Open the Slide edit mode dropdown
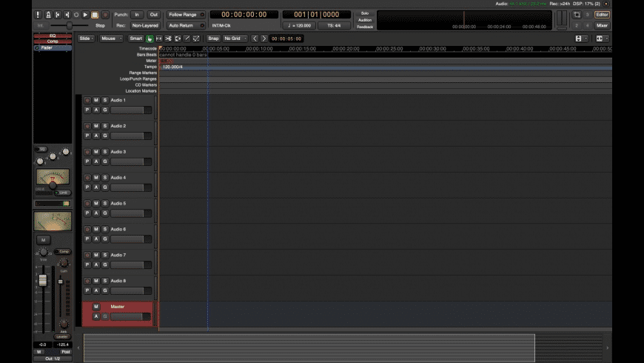Screen dimensions: 644x363 (x=87, y=39)
